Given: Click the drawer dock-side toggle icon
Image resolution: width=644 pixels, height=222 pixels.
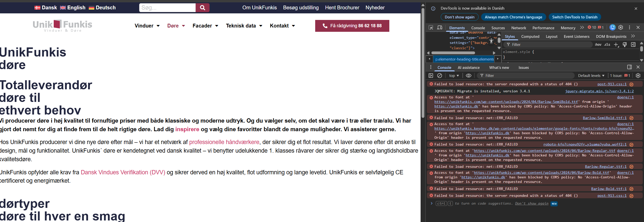Looking at the screenshot, I should (x=629, y=67).
